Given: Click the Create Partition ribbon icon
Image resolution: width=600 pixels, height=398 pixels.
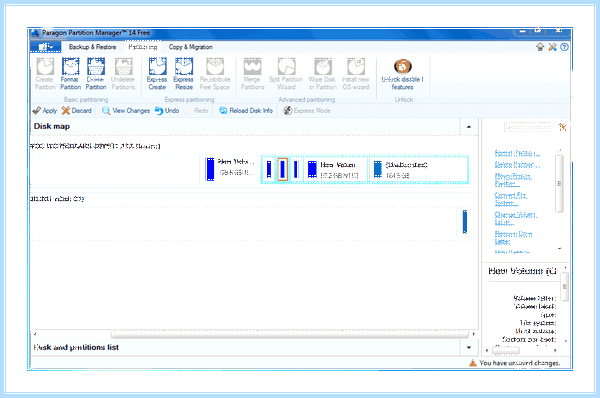Looking at the screenshot, I should pos(45,74).
